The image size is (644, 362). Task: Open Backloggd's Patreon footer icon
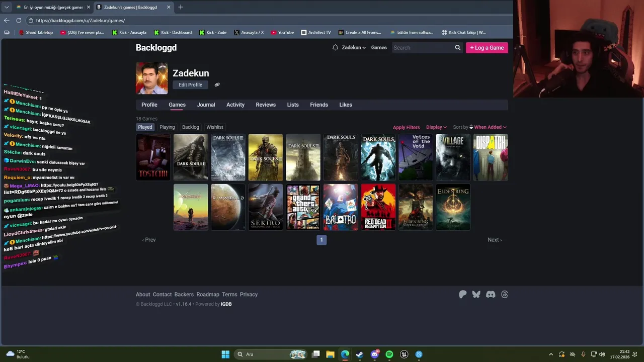pyautogui.click(x=462, y=295)
